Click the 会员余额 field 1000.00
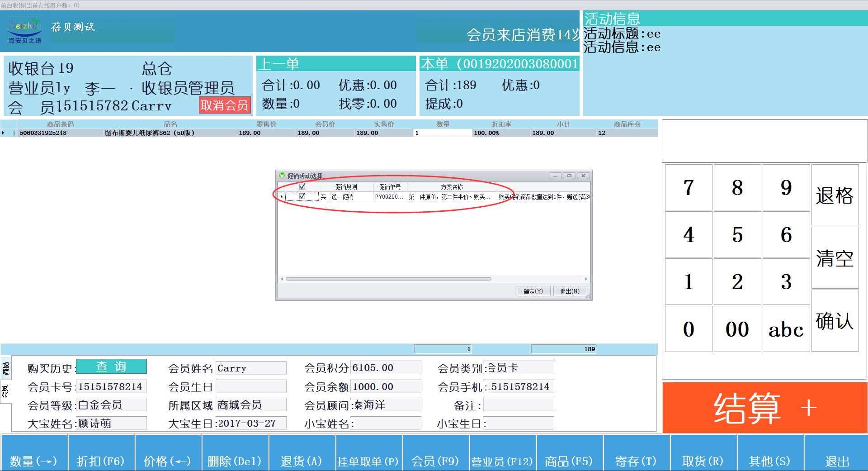The width and height of the screenshot is (868, 471). click(x=386, y=387)
